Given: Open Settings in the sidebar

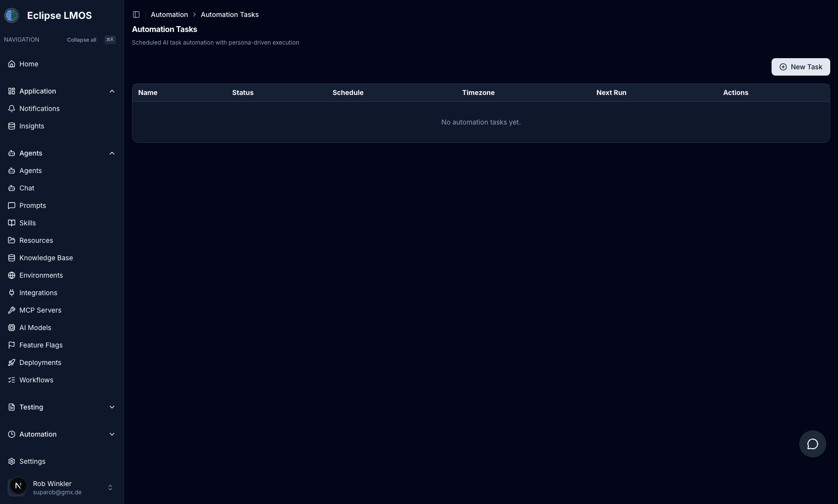Looking at the screenshot, I should coord(62,461).
